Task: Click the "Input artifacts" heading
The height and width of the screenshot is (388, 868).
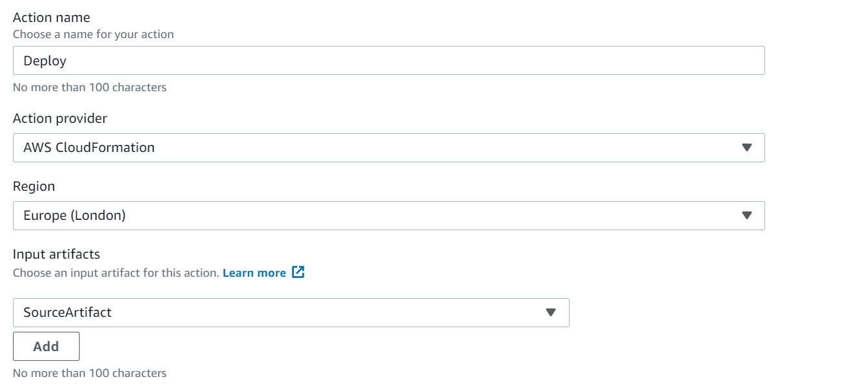Action: coord(56,254)
